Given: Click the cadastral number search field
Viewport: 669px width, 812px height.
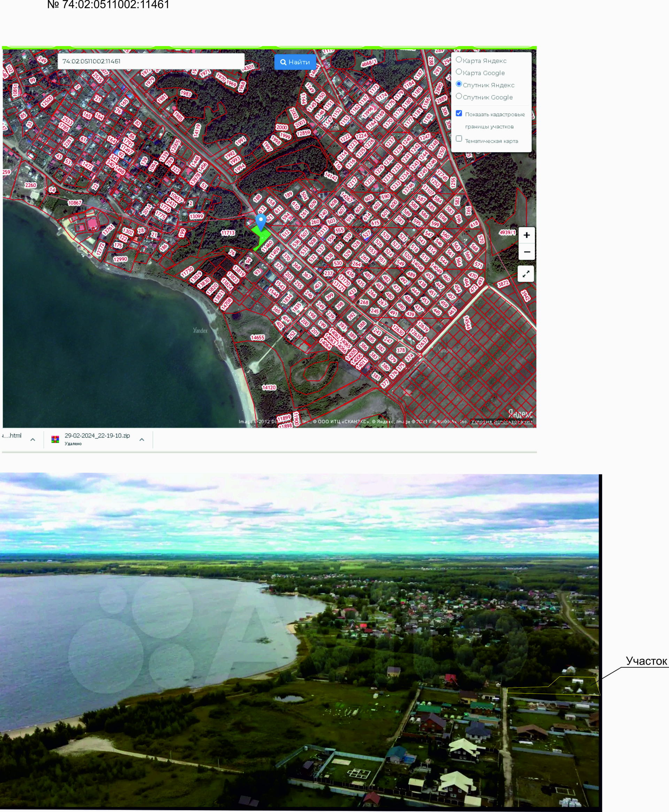Looking at the screenshot, I should pos(151,61).
